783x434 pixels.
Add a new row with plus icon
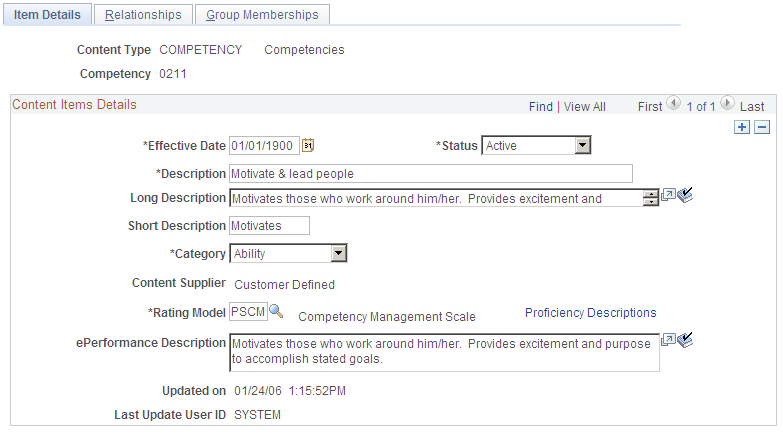(x=742, y=127)
